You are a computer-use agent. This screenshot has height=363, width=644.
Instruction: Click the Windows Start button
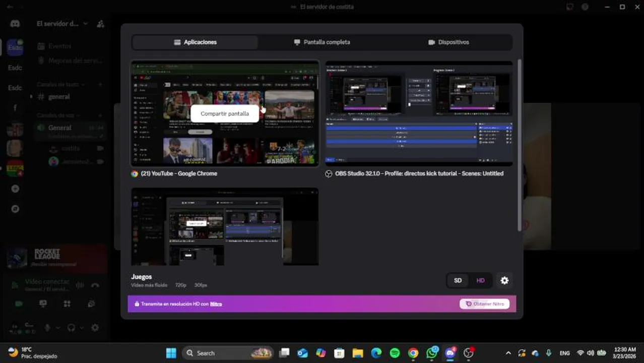click(171, 353)
